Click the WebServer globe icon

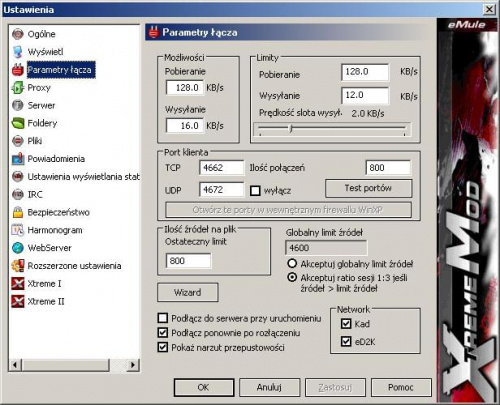(x=18, y=248)
